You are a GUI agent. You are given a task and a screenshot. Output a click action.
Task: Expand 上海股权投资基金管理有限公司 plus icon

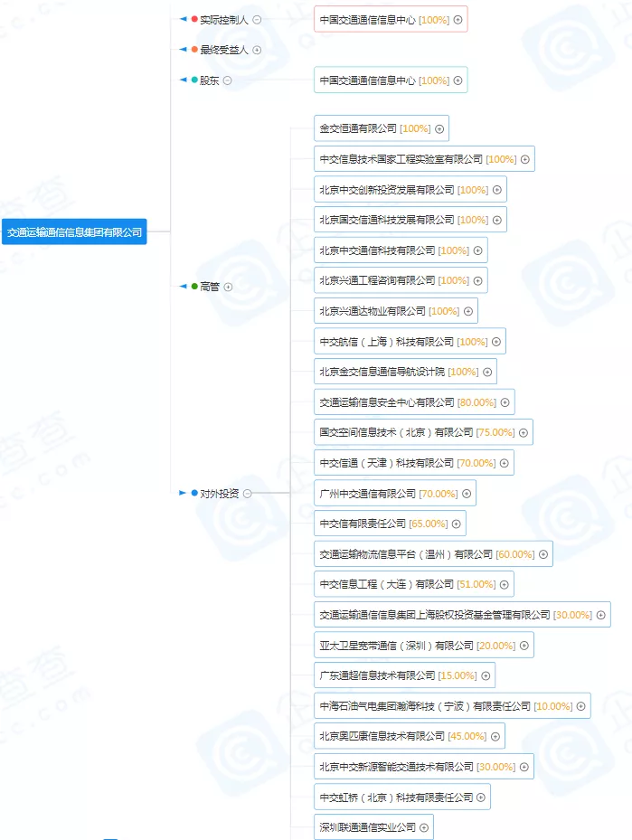[x=601, y=615]
